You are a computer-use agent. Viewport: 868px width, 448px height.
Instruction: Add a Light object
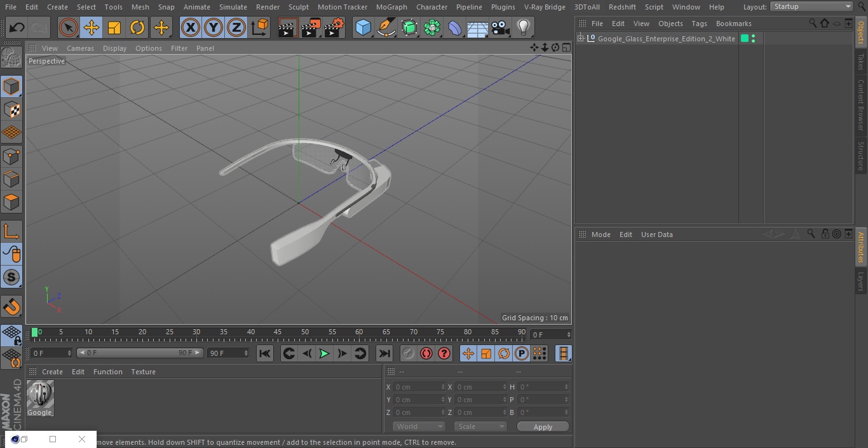(x=523, y=27)
